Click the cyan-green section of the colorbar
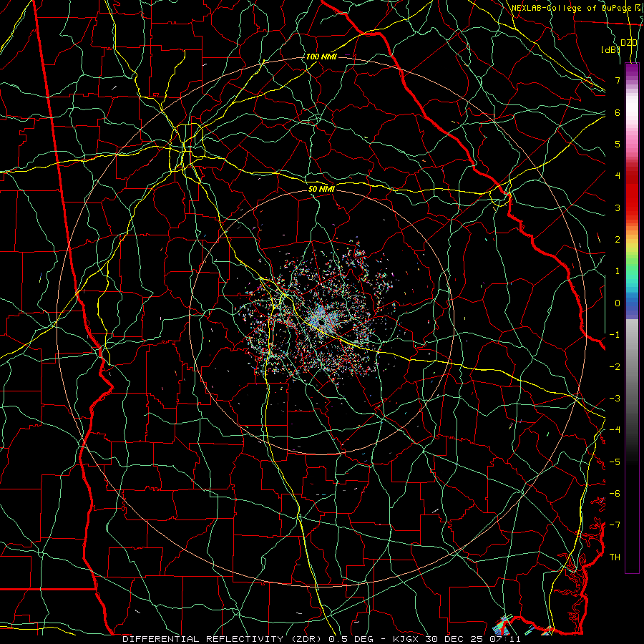The width and height of the screenshot is (644, 644). [632, 275]
